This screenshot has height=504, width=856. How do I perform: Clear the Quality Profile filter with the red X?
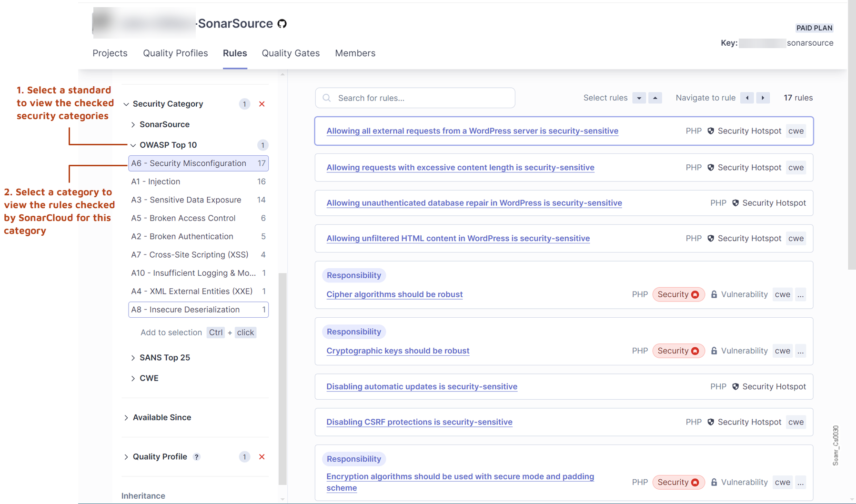click(x=262, y=456)
